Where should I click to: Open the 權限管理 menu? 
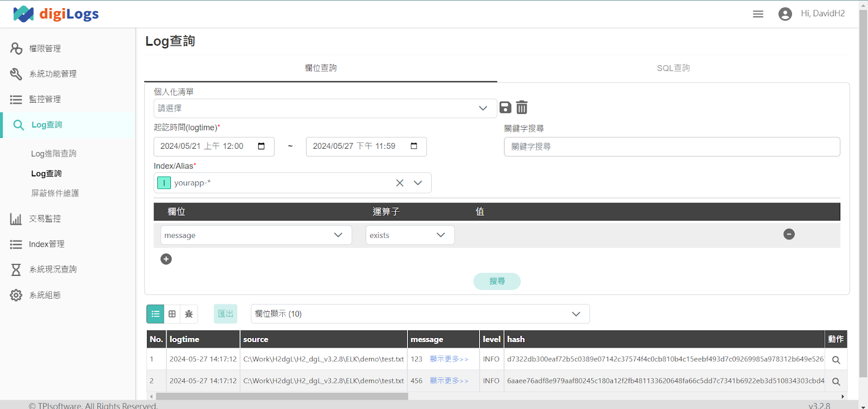pyautogui.click(x=45, y=48)
